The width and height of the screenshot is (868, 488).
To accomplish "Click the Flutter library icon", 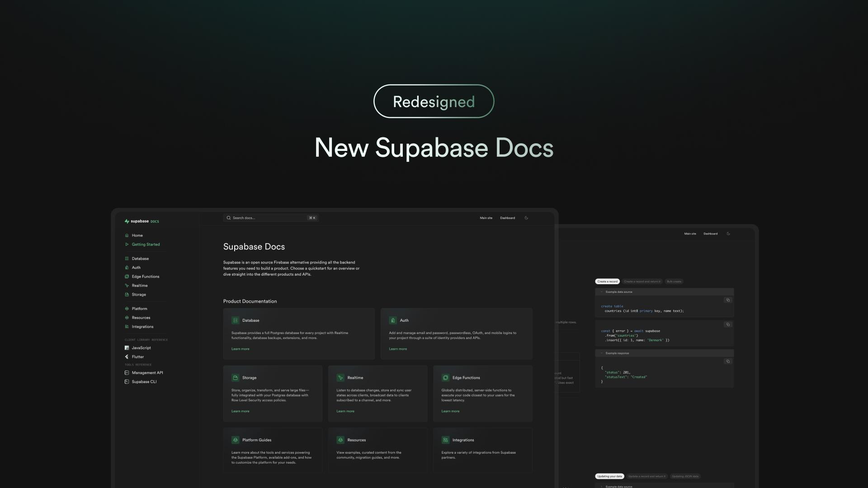I will coord(127,357).
